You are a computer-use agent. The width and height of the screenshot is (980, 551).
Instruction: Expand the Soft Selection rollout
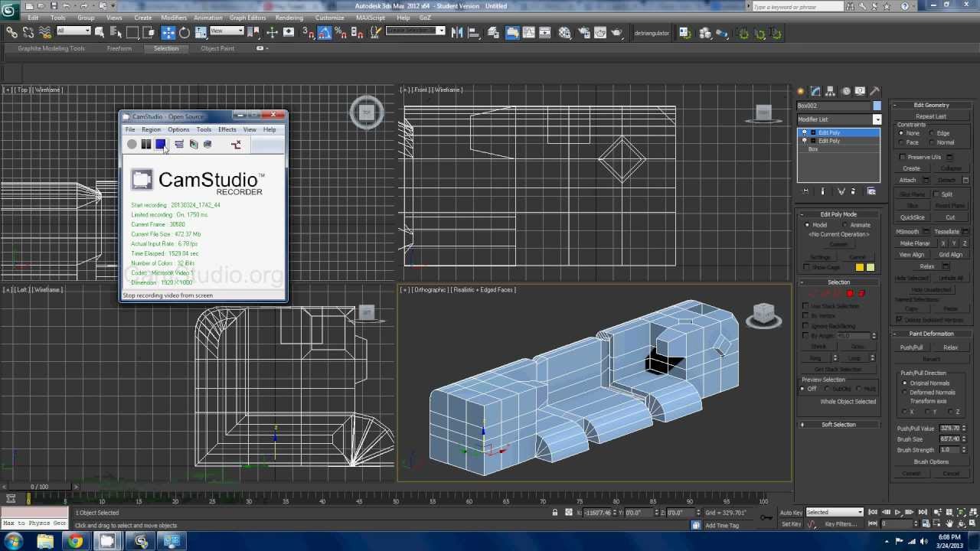pyautogui.click(x=838, y=425)
